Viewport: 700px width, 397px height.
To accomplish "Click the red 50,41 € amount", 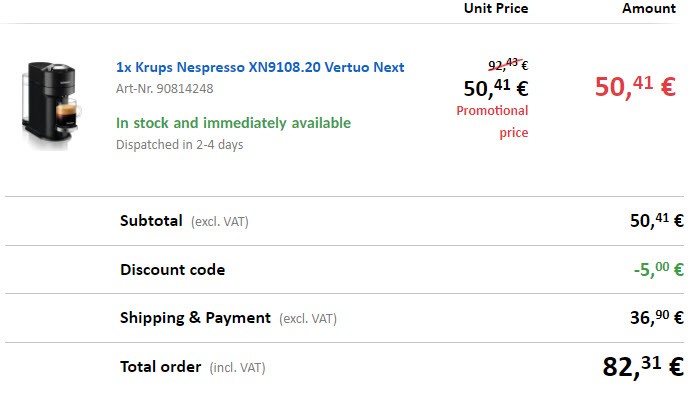I will point(635,86).
